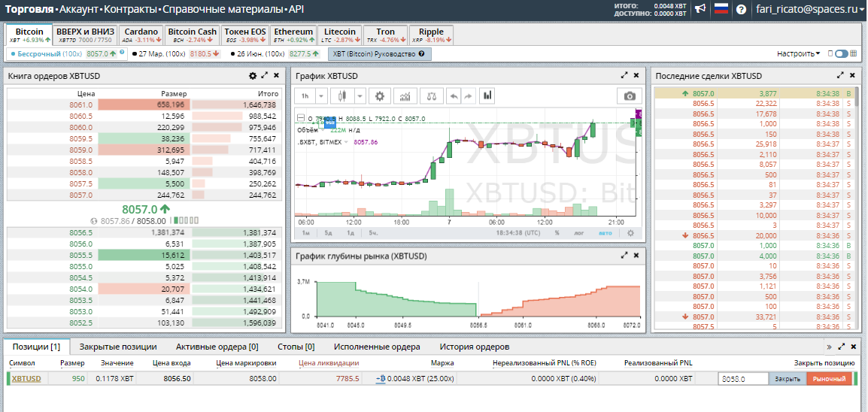The height and width of the screenshot is (412, 868).
Task: Expand the .BXBT, BITMEX legend dropdown
Action: pyautogui.click(x=347, y=142)
